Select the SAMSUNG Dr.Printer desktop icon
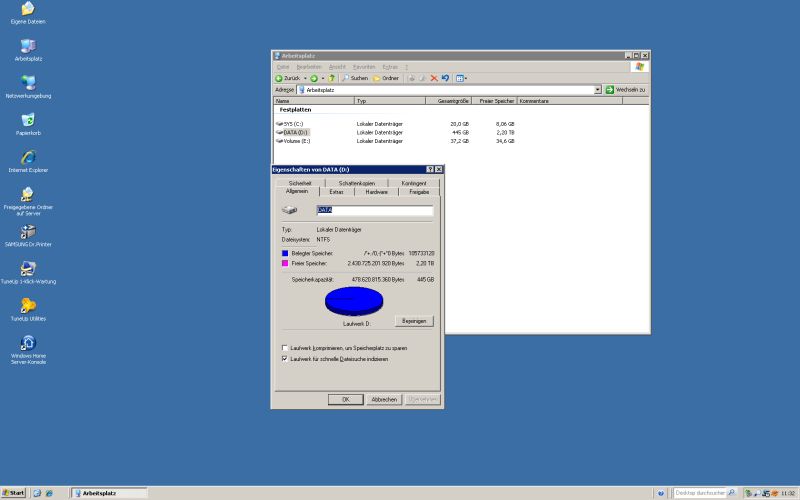The width and height of the screenshot is (800, 500). coord(28,236)
